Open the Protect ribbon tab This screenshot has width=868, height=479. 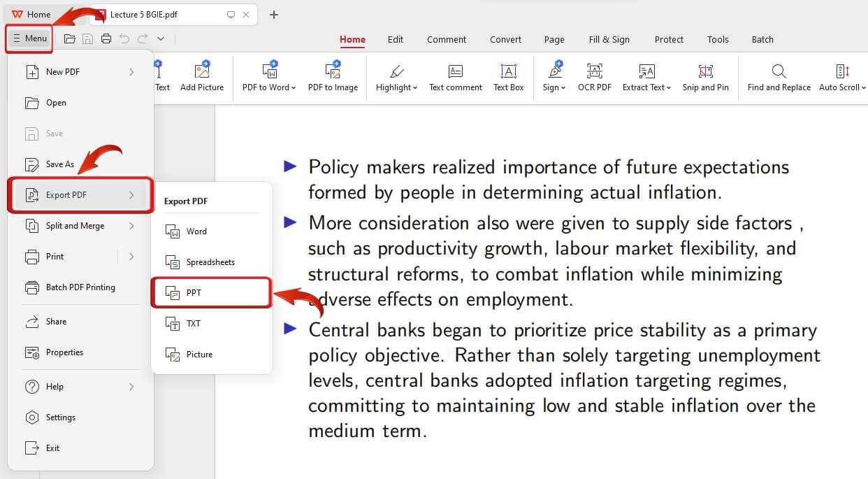pyautogui.click(x=669, y=39)
